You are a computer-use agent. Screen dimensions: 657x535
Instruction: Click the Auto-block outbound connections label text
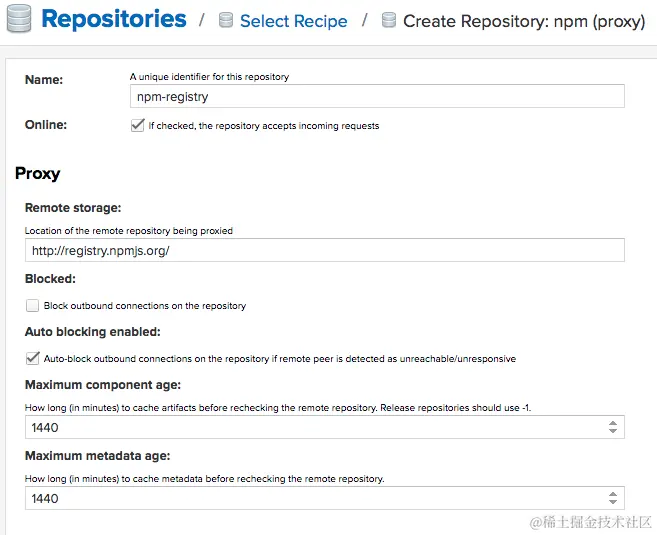coord(279,359)
